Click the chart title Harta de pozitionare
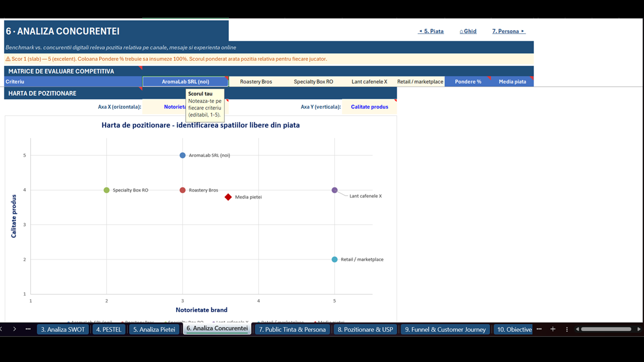Screen dimensions: 644x362 [x=201, y=125]
